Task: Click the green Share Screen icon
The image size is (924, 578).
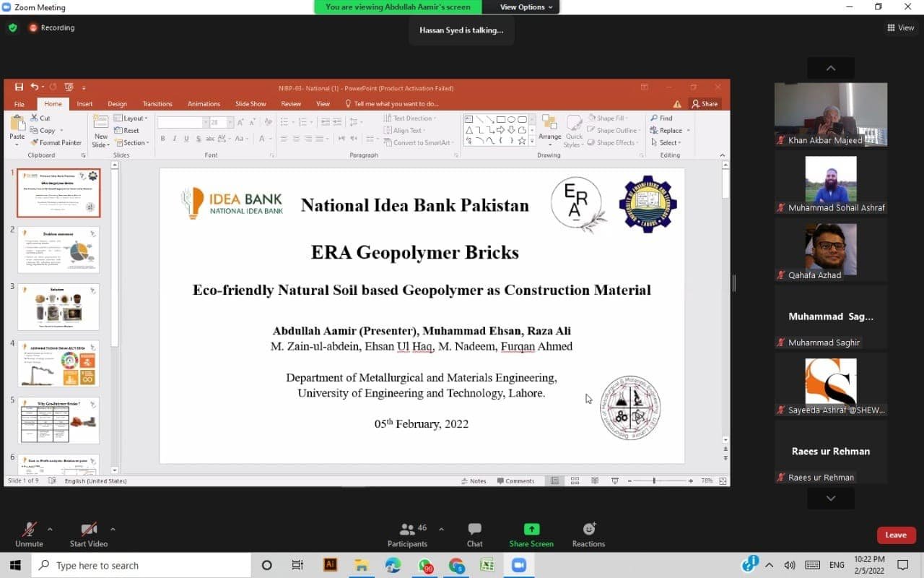Action: click(x=531, y=534)
